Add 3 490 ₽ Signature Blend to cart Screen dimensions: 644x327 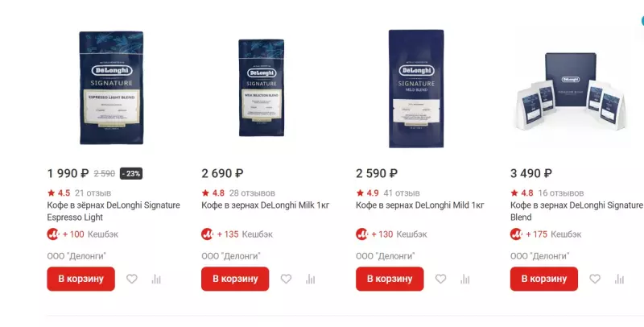coord(544,279)
